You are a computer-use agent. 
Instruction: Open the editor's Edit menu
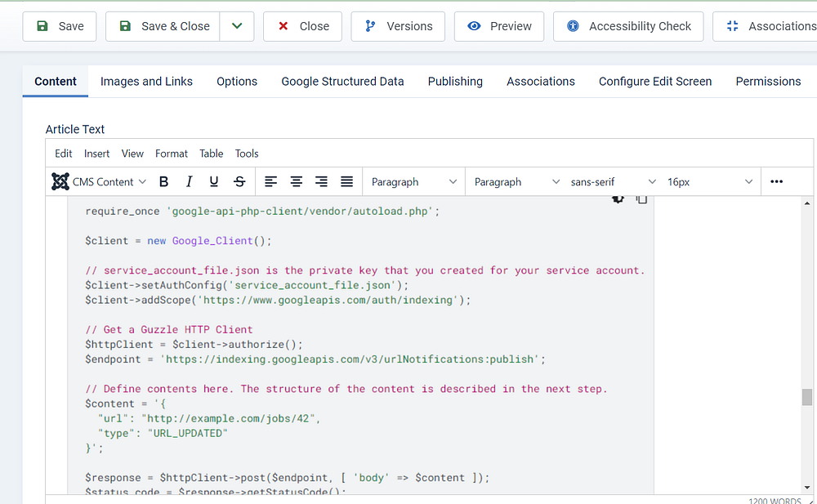(x=64, y=154)
